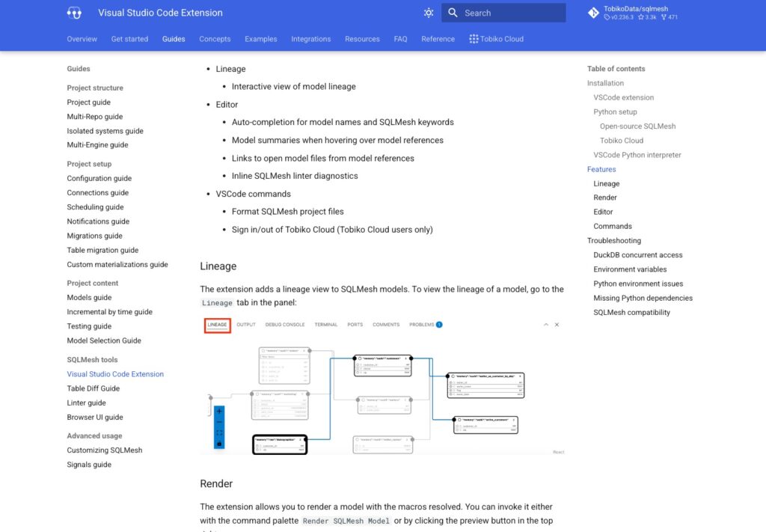
Task: Jump to Open-source SQLMesh section
Action: (x=637, y=126)
